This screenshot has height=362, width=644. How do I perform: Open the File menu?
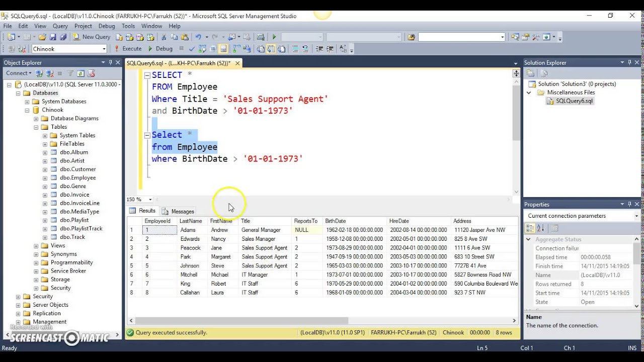(x=8, y=26)
